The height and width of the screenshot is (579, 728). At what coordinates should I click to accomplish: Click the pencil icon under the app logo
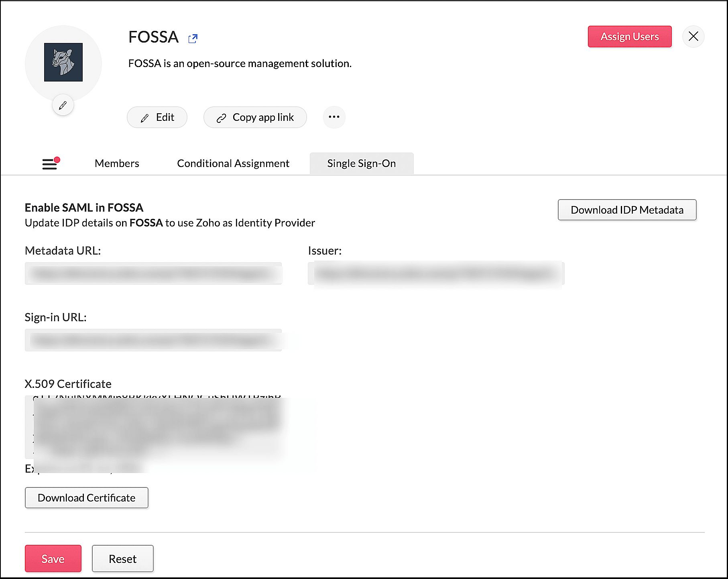(x=63, y=106)
